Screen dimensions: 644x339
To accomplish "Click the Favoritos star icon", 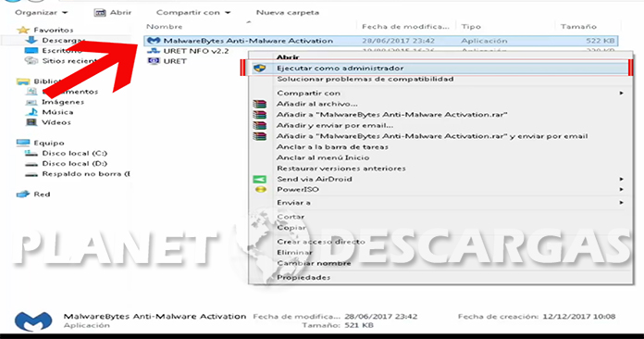I will pos(23,30).
